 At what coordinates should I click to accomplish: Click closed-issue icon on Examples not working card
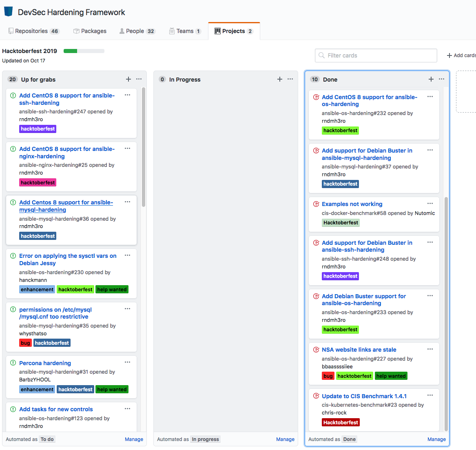coord(316,204)
